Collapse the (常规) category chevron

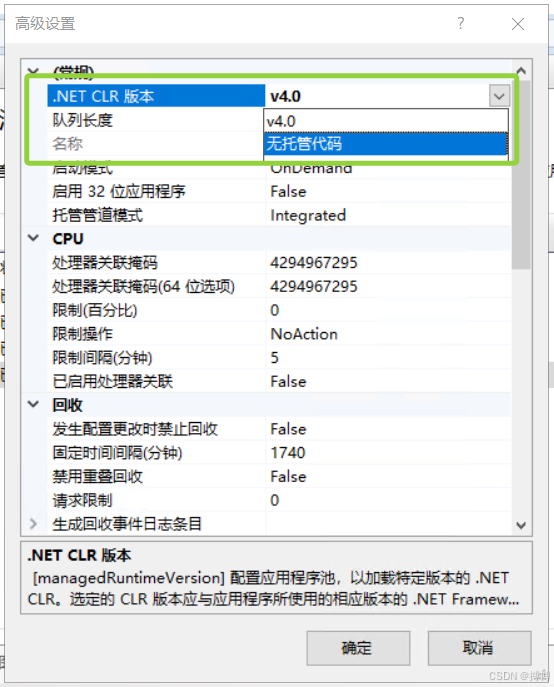click(x=33, y=71)
